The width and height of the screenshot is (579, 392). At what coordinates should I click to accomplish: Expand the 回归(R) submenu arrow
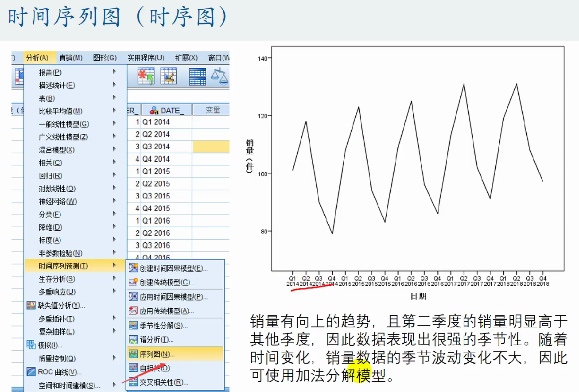tap(115, 175)
